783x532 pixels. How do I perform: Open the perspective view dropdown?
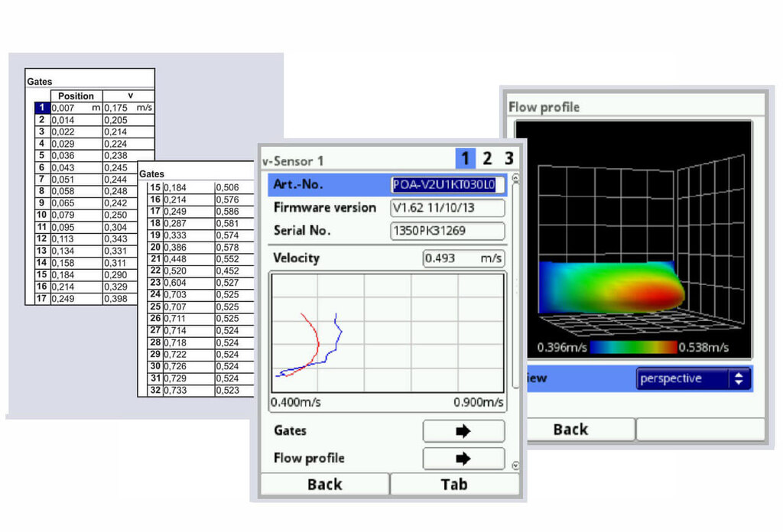pos(694,378)
